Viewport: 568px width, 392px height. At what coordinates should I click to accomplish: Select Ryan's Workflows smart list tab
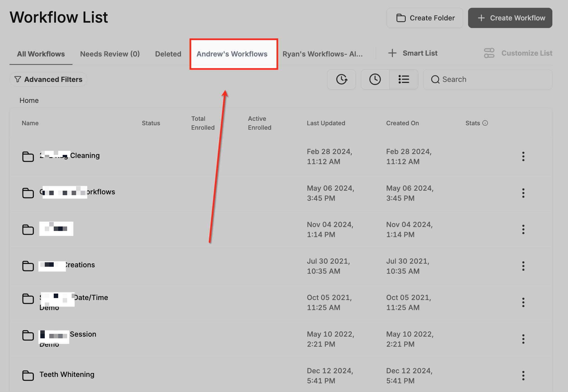[x=322, y=54]
